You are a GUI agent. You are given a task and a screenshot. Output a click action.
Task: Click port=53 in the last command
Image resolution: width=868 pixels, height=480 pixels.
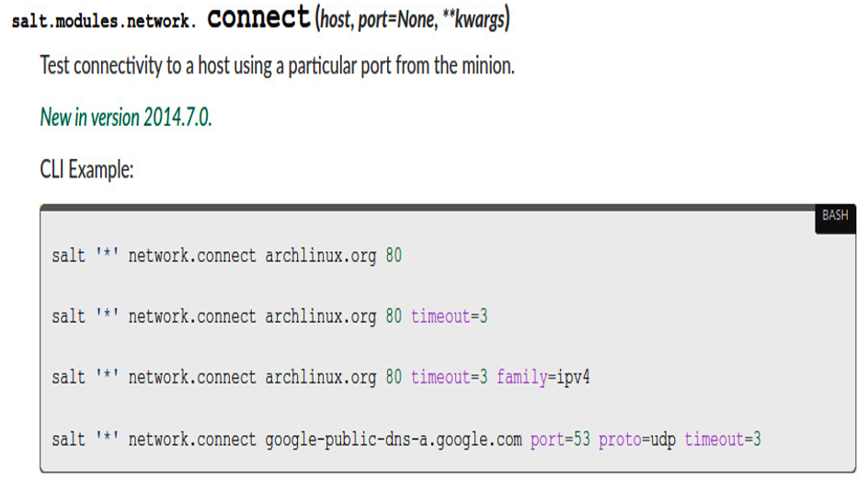point(560,440)
